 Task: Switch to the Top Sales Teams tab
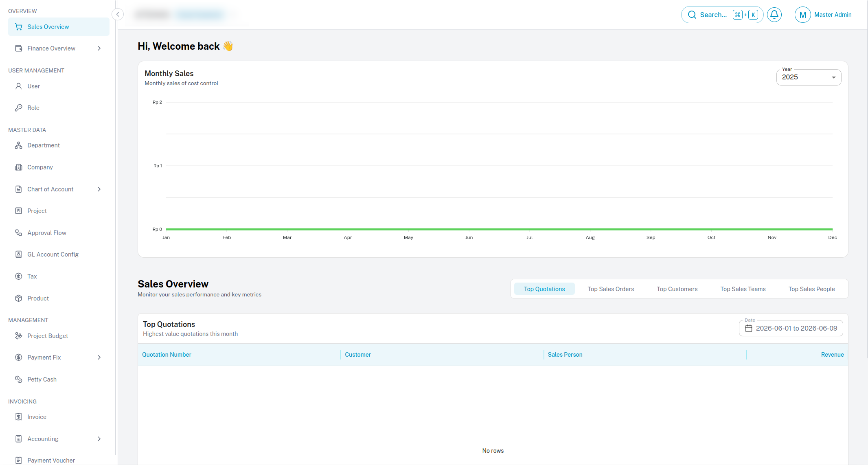click(x=743, y=289)
